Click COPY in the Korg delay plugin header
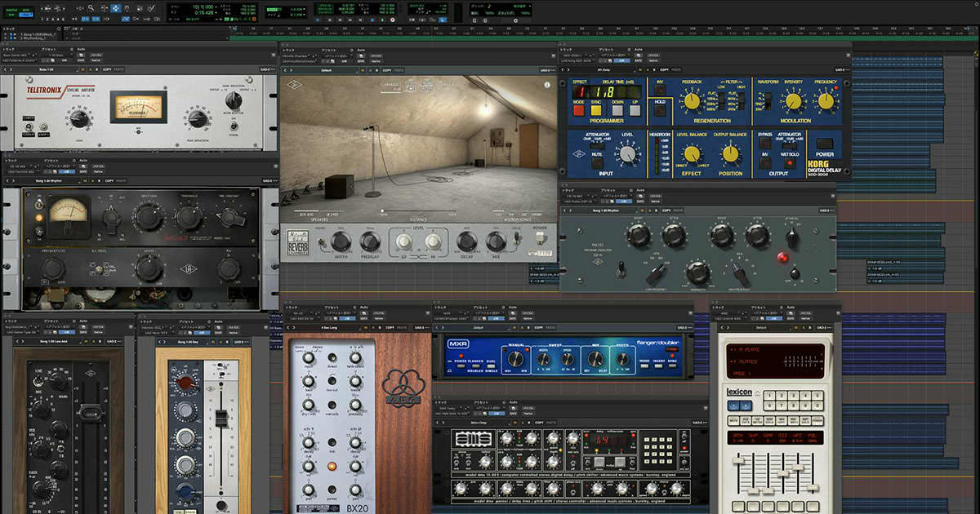The height and width of the screenshot is (514, 980). pos(666,71)
